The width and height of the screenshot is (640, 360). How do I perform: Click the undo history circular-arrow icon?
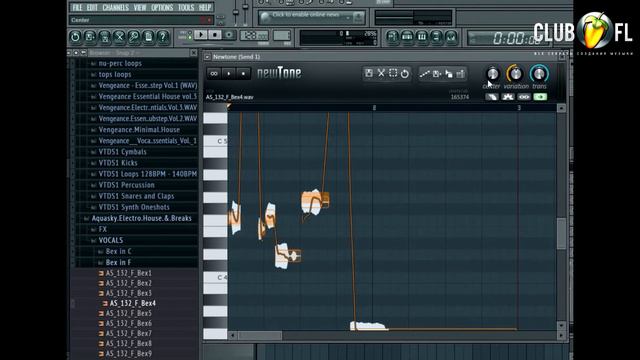[x=75, y=37]
